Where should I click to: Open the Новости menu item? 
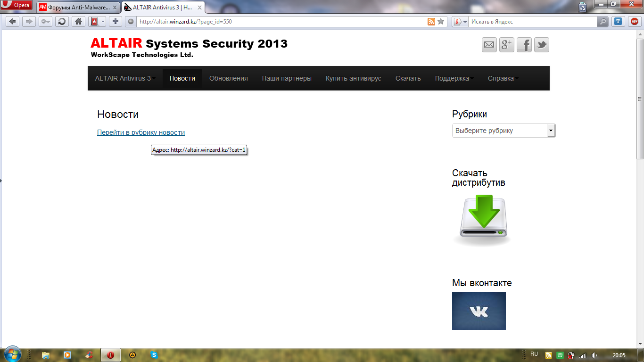click(182, 78)
